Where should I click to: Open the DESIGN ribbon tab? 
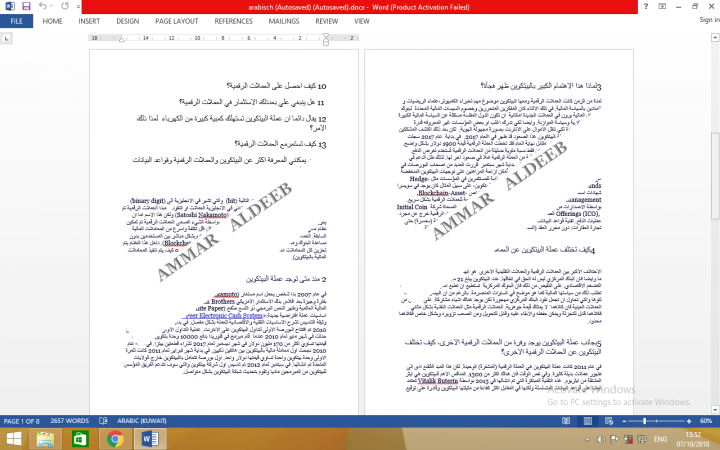(128, 21)
